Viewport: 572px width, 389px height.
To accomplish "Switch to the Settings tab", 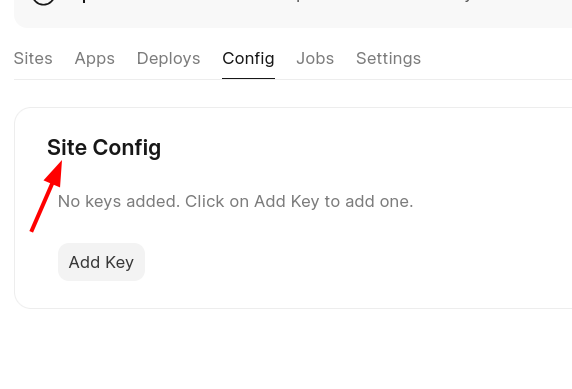I will pyautogui.click(x=389, y=58).
